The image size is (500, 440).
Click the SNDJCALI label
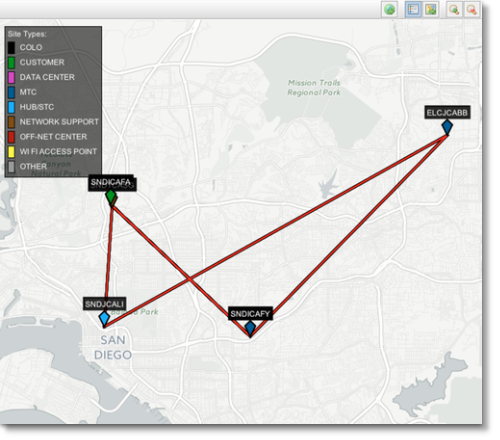pyautogui.click(x=104, y=304)
